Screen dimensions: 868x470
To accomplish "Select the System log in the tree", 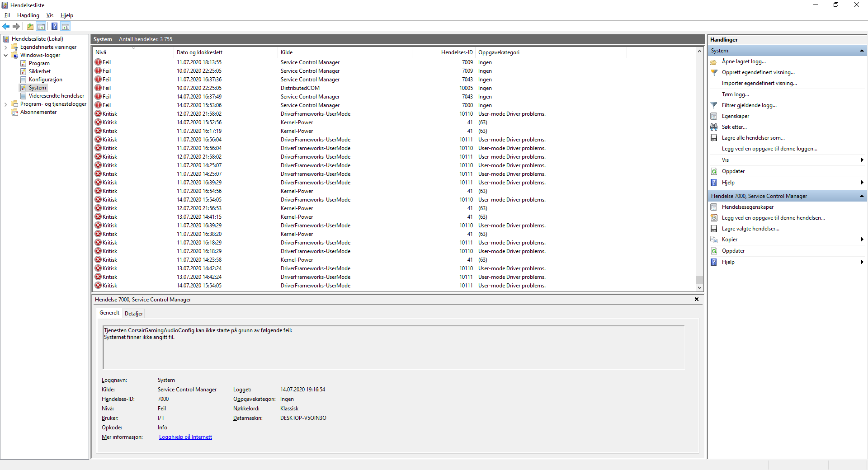I will pyautogui.click(x=38, y=88).
